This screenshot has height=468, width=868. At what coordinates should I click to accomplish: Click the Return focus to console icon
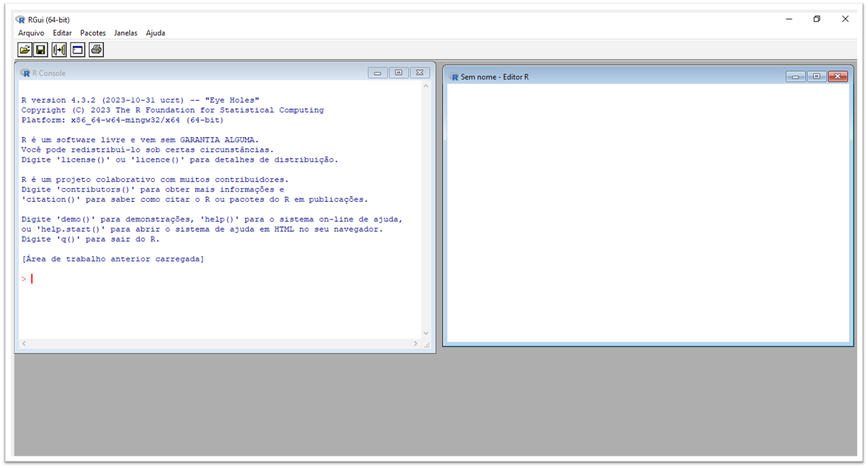(78, 50)
